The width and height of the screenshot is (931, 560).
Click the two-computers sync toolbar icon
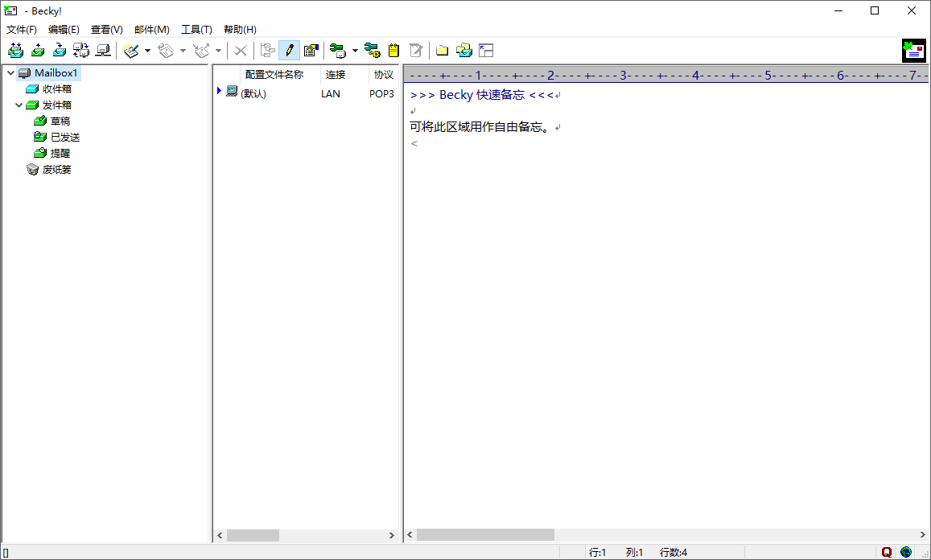pos(81,51)
